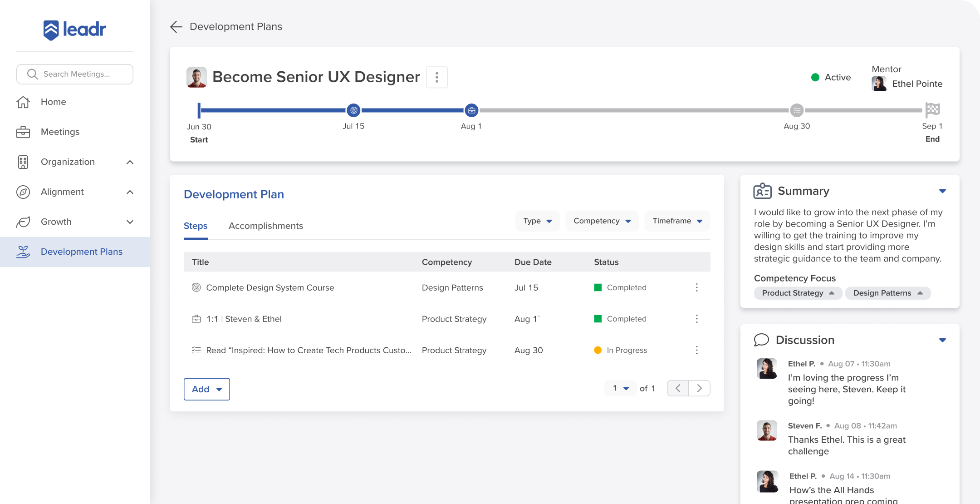Click the checklist icon on Read Inspired row

coord(196,350)
